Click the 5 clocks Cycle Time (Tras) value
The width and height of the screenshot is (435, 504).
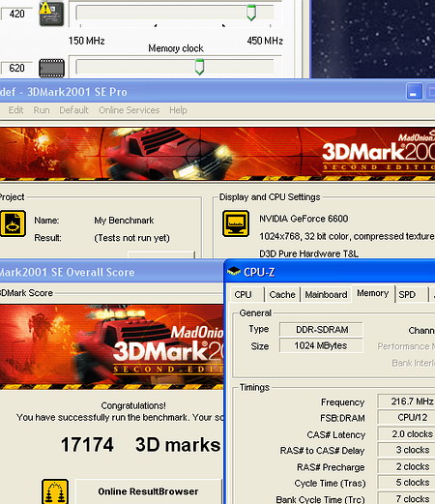406,483
